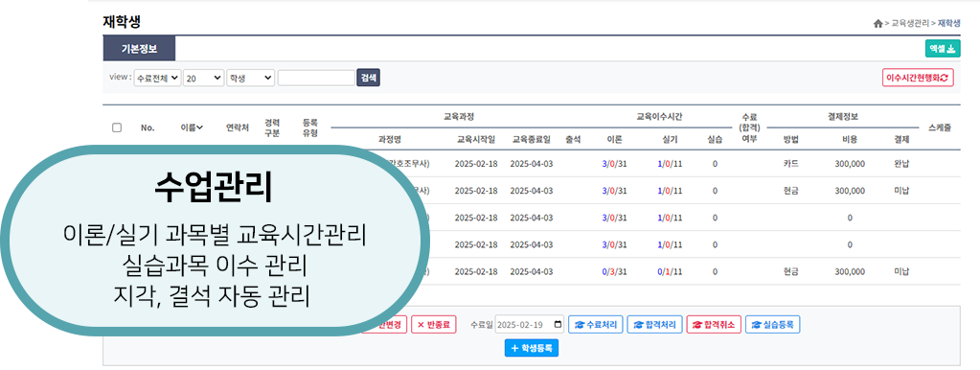
Task: Click the search text input field
Action: click(316, 78)
